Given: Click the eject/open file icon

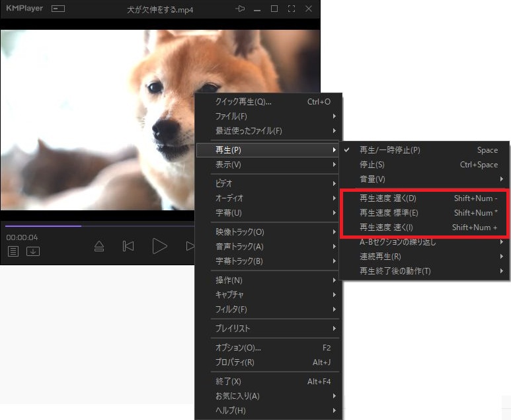Looking at the screenshot, I should pos(99,246).
